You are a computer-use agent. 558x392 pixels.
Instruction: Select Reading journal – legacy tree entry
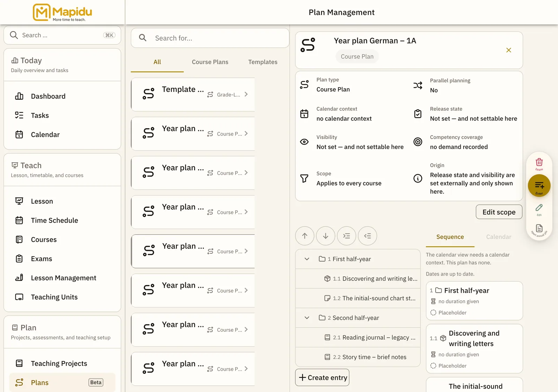coord(358,337)
